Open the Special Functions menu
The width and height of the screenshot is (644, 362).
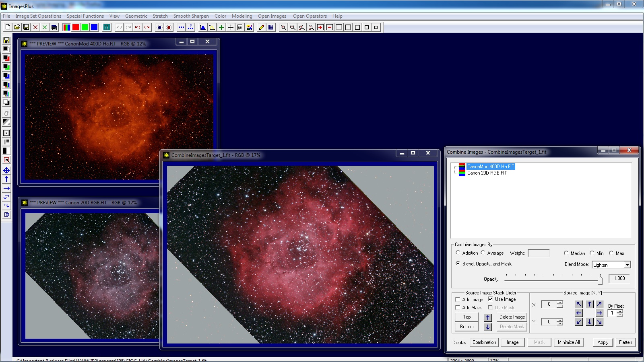tap(85, 16)
